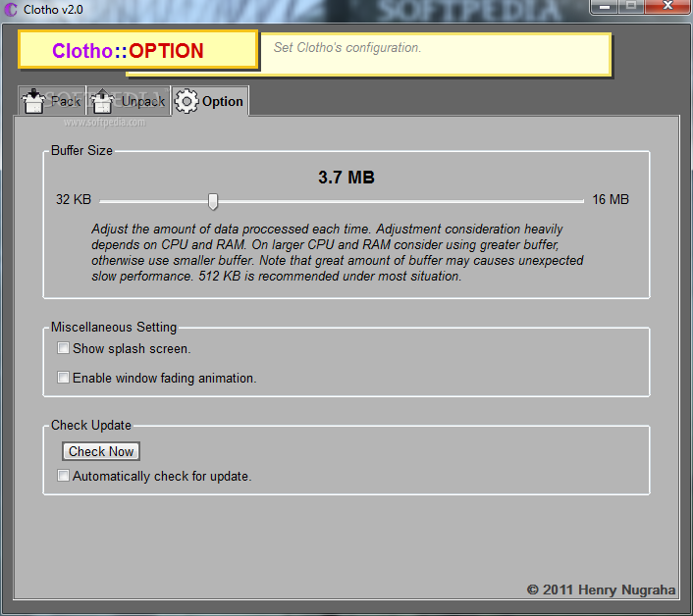Click the 16 MB maximum label
The height and width of the screenshot is (616, 693).
[x=611, y=199]
